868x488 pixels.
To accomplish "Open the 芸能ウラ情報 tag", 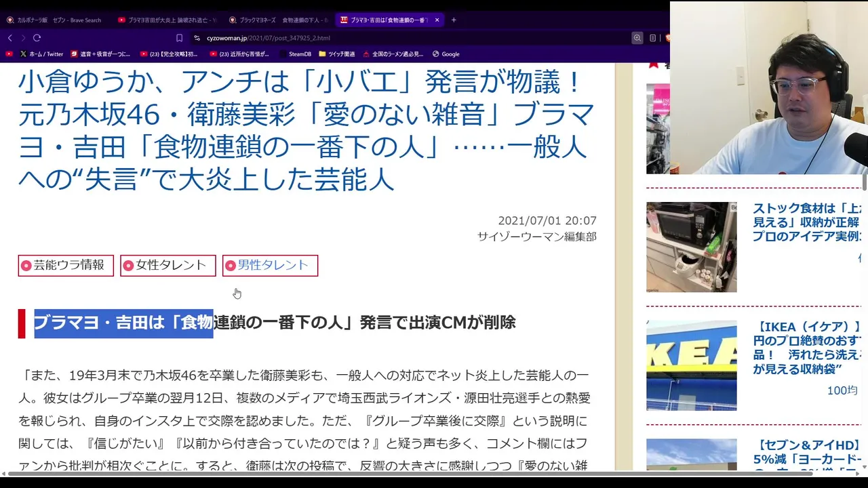I will click(66, 265).
